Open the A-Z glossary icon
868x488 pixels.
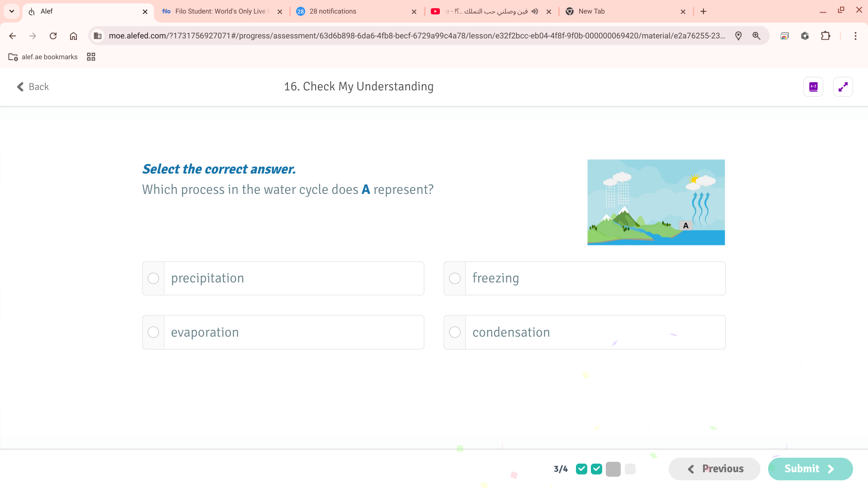813,87
